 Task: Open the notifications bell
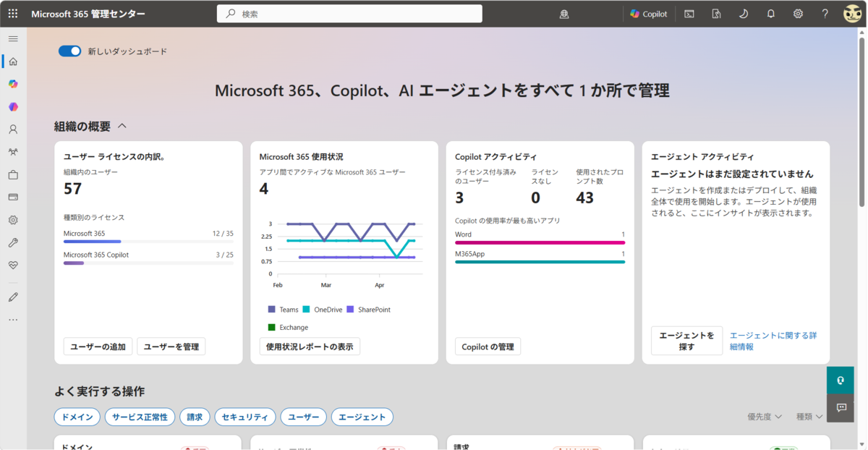pyautogui.click(x=771, y=14)
